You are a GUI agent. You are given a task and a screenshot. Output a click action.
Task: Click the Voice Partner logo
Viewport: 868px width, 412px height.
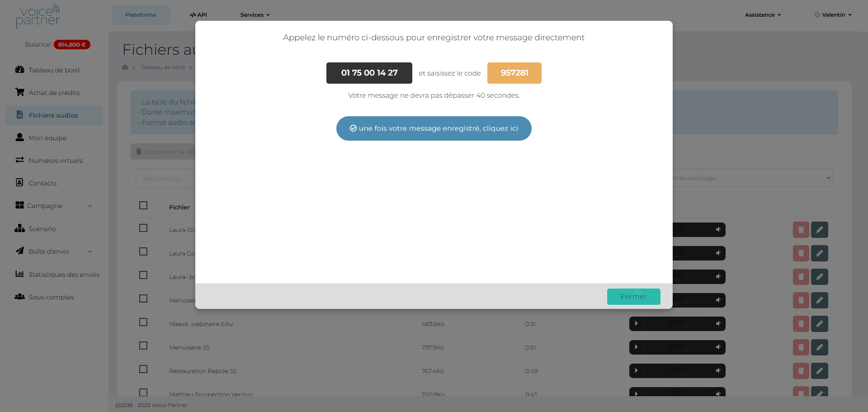coord(38,16)
